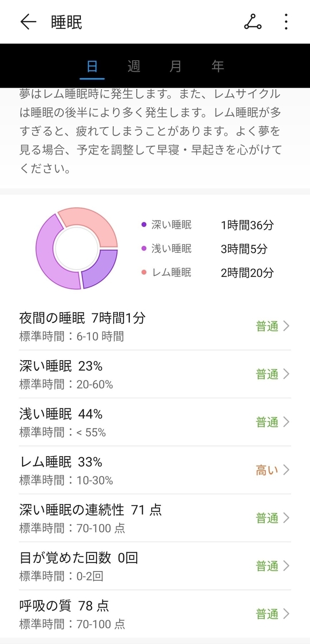Screen dimensions: 310x644
Task: Select the 日 (day) view
Action: tap(92, 67)
